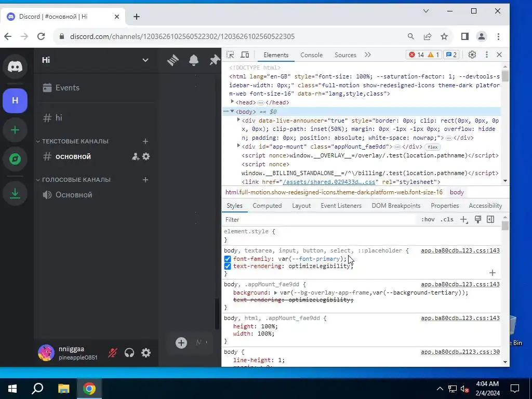Open app.css:143 source link for font-family rule
The height and width of the screenshot is (399, 532).
pyautogui.click(x=460, y=250)
